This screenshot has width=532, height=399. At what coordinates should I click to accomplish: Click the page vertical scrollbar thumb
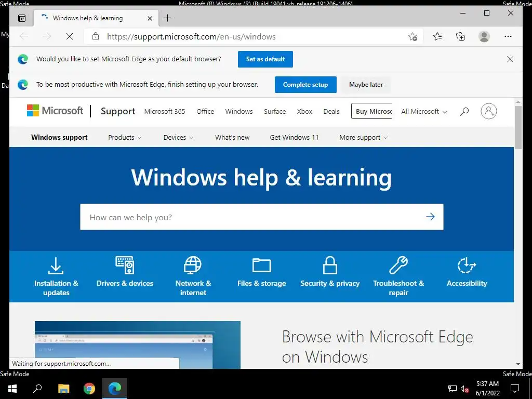click(x=518, y=127)
